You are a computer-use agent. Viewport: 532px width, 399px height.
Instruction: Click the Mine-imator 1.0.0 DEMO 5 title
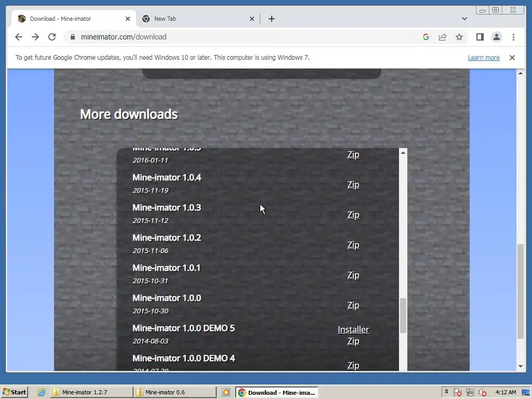(183, 328)
